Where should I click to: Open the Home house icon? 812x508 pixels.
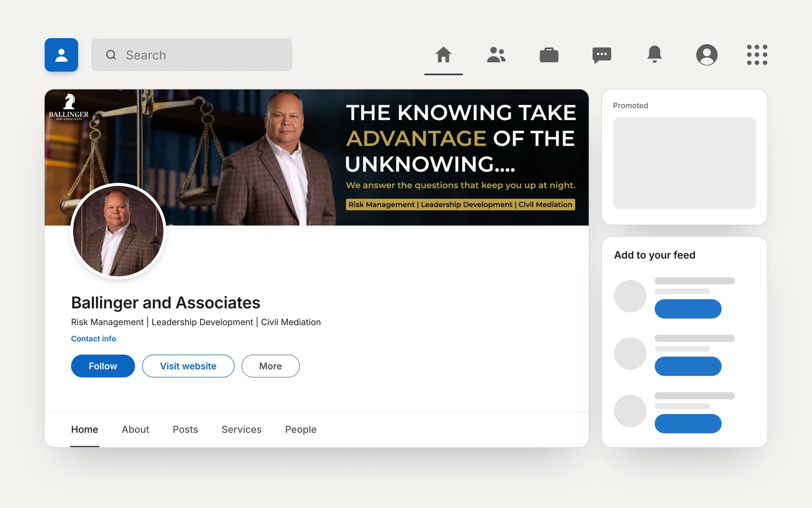443,55
